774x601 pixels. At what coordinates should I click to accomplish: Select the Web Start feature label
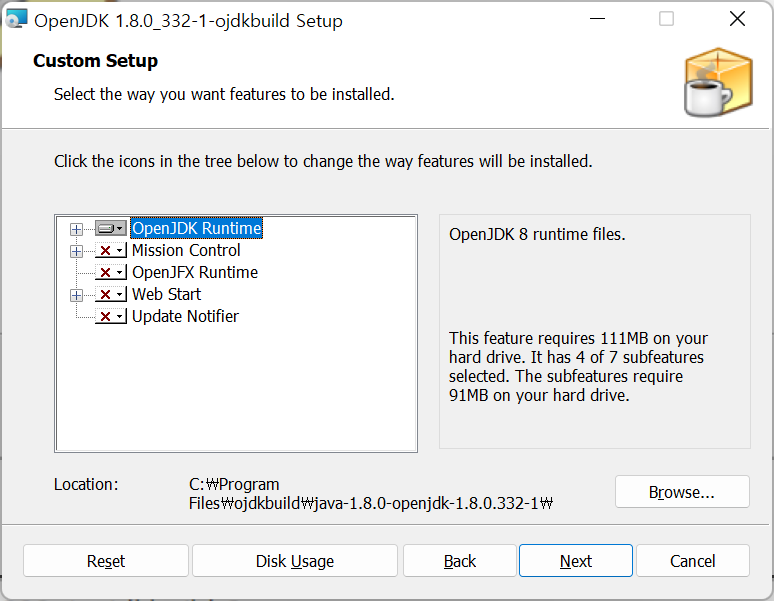tap(166, 294)
